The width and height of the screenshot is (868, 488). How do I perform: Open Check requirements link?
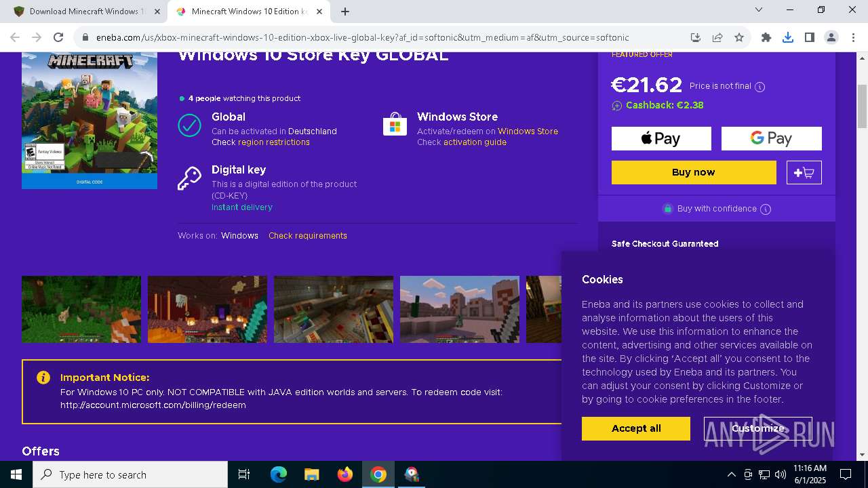(308, 236)
